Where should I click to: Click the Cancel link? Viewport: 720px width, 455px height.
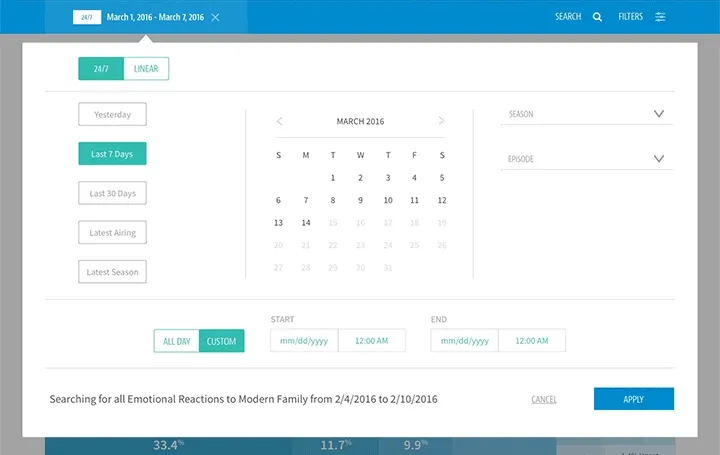pos(544,400)
